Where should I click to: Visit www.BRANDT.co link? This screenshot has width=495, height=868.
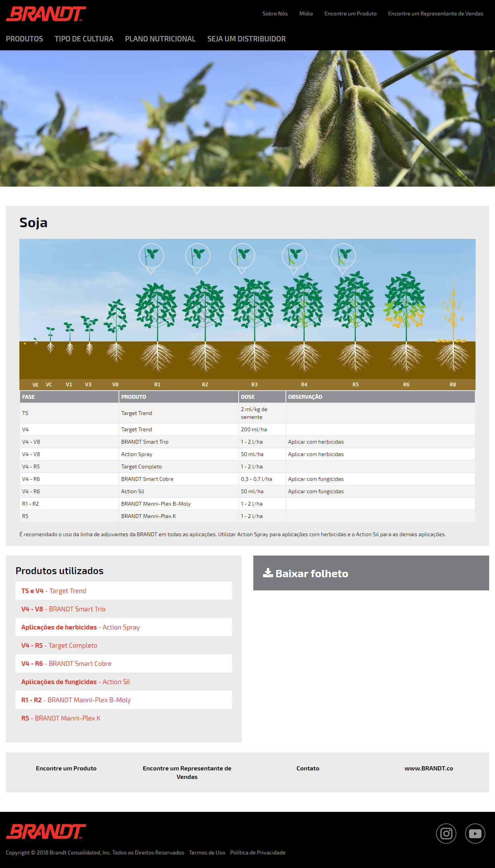click(429, 768)
